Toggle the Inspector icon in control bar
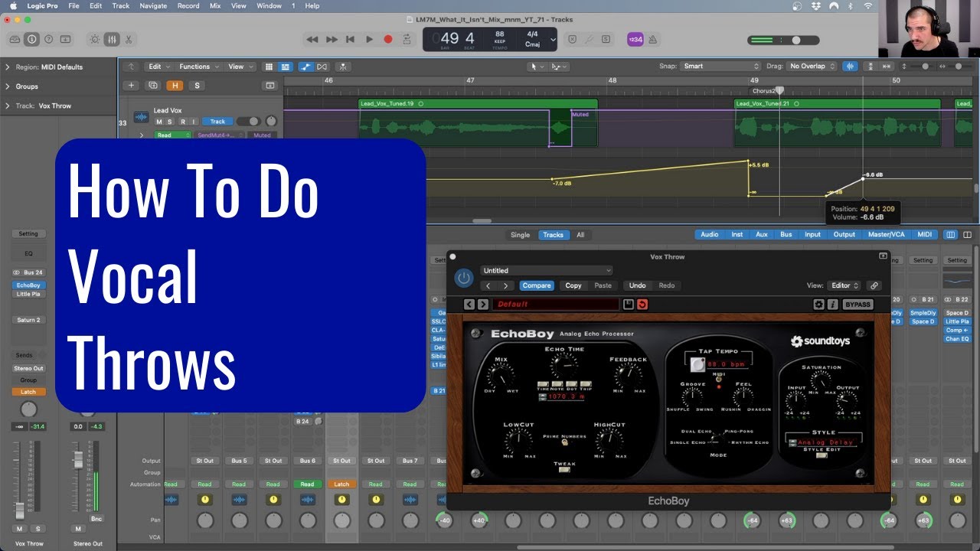980x551 pixels. [x=31, y=39]
